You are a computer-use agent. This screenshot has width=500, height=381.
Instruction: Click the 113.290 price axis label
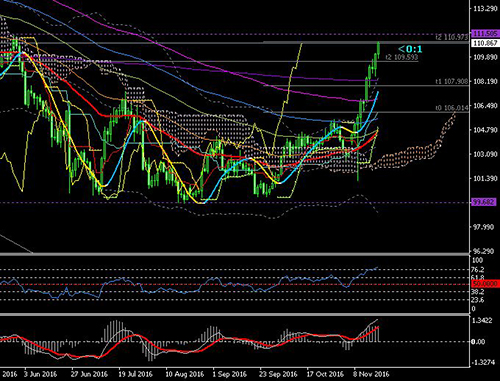tap(485, 8)
